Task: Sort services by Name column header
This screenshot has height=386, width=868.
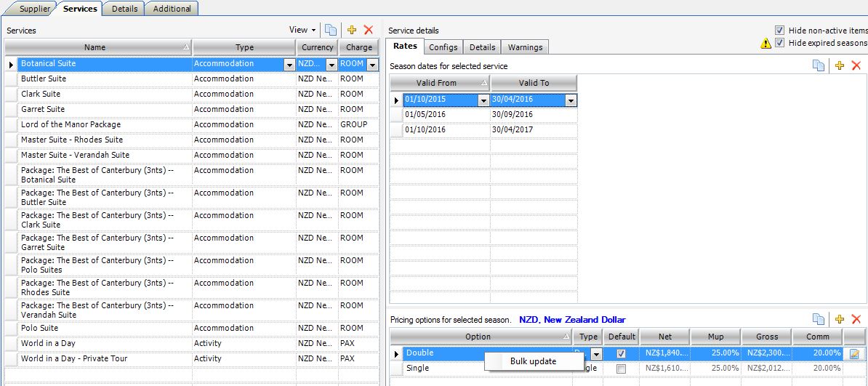Action: click(x=95, y=47)
